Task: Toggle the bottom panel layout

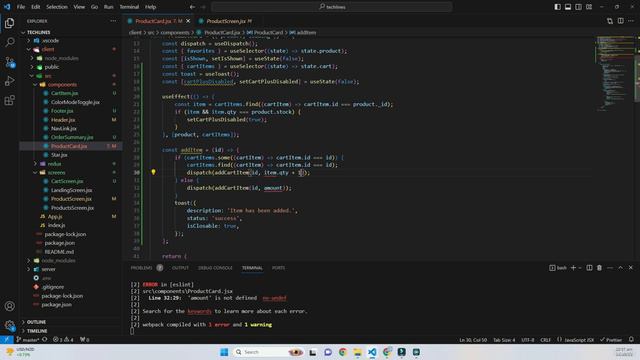Action: tap(568, 7)
